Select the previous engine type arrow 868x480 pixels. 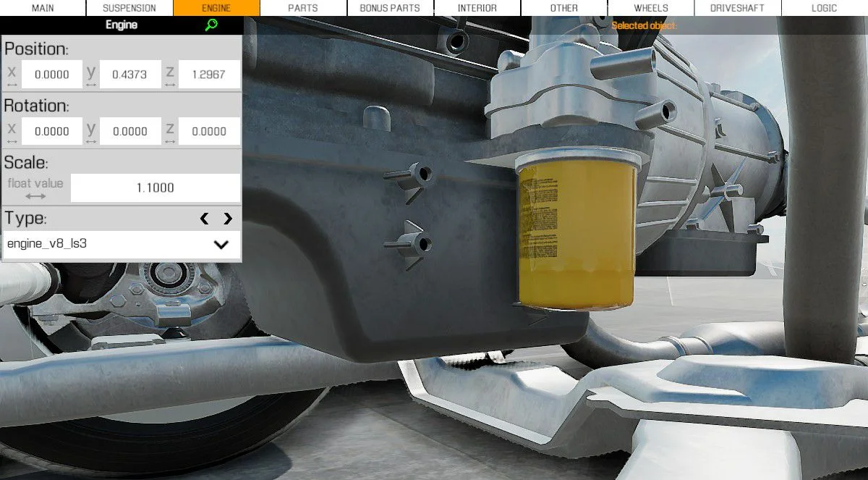204,218
